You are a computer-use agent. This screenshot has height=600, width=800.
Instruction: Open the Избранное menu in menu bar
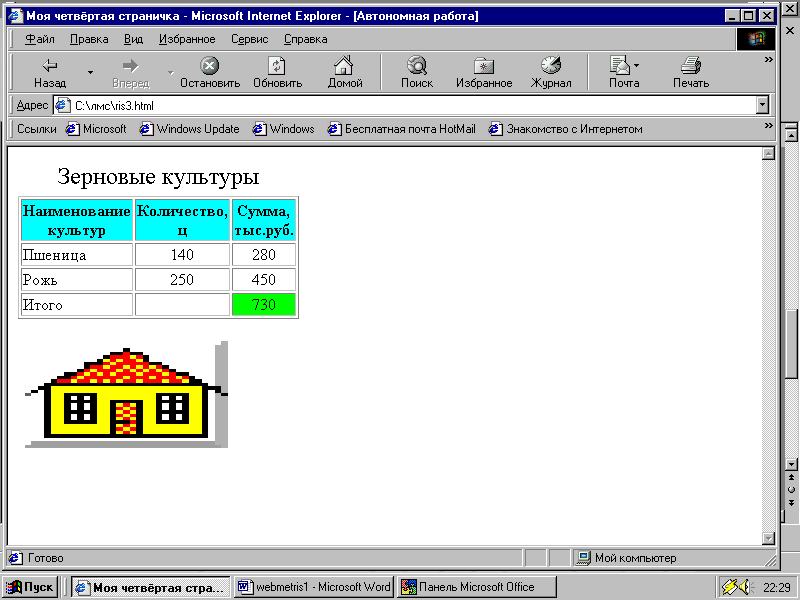(x=187, y=39)
